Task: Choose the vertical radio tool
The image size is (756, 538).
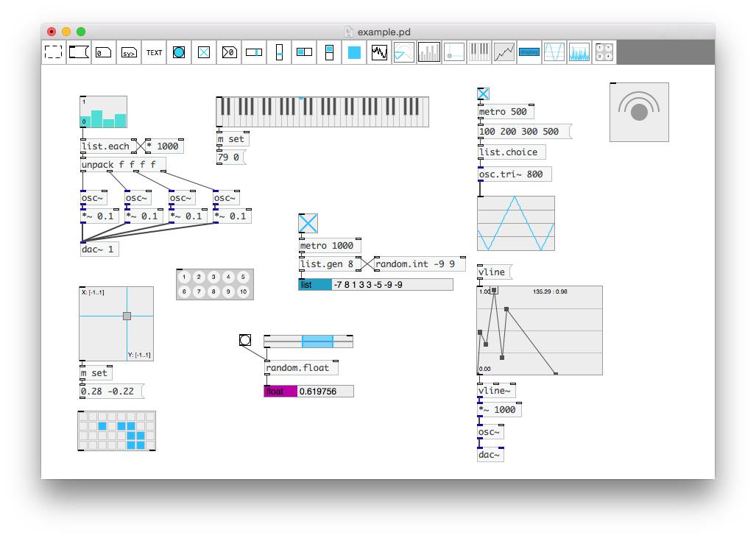Action: [x=329, y=52]
